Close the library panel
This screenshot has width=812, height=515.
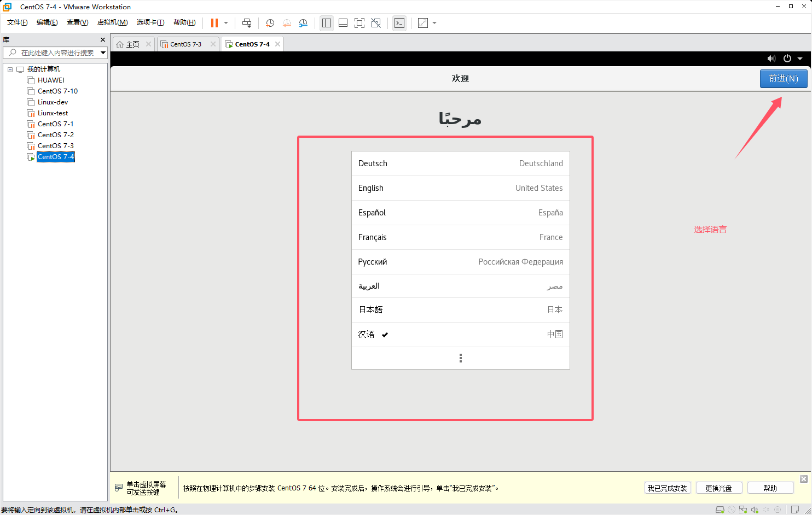[103, 40]
